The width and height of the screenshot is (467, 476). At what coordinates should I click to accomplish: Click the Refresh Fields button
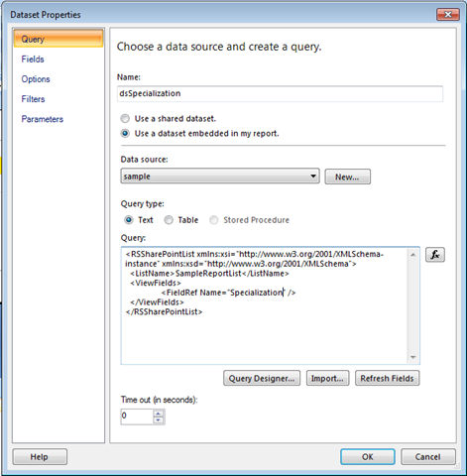click(x=387, y=378)
